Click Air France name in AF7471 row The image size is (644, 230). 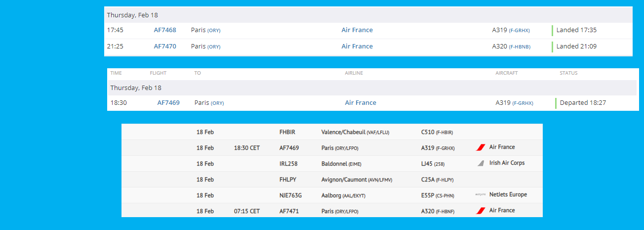click(502, 211)
